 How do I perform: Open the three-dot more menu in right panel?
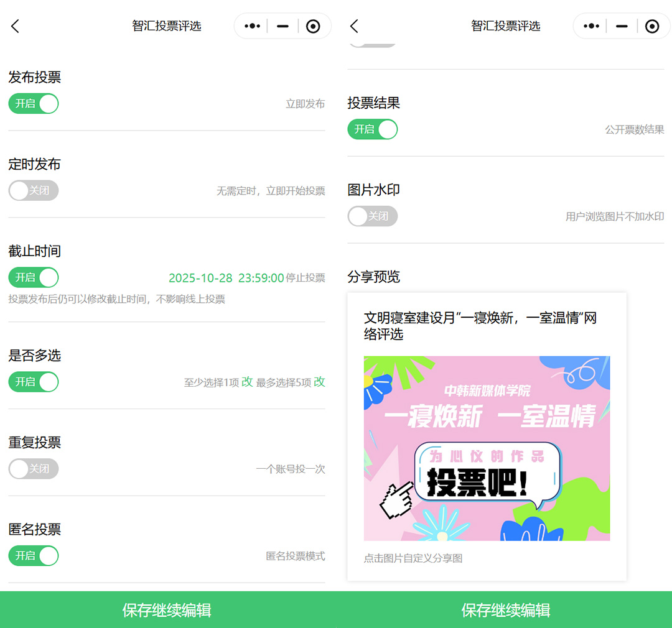(591, 26)
